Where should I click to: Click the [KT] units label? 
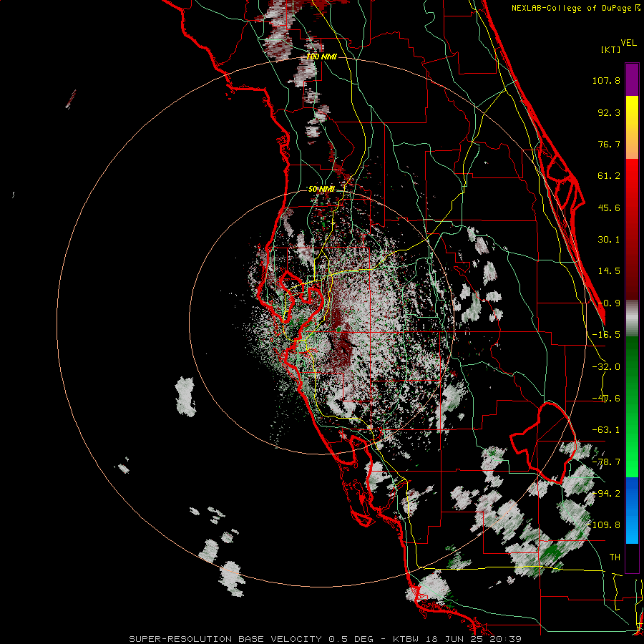point(611,49)
